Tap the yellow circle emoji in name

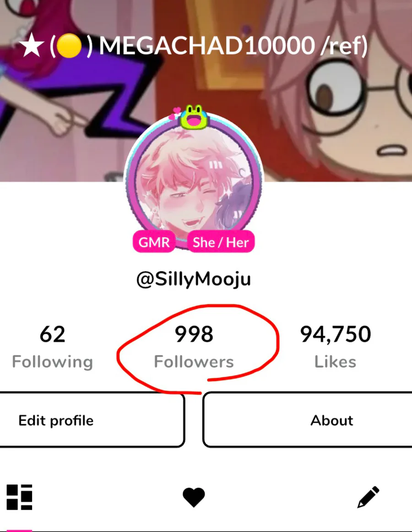(x=69, y=46)
